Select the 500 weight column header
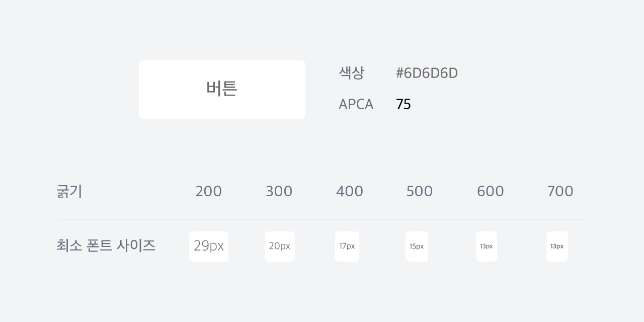This screenshot has width=644, height=322. point(420,191)
